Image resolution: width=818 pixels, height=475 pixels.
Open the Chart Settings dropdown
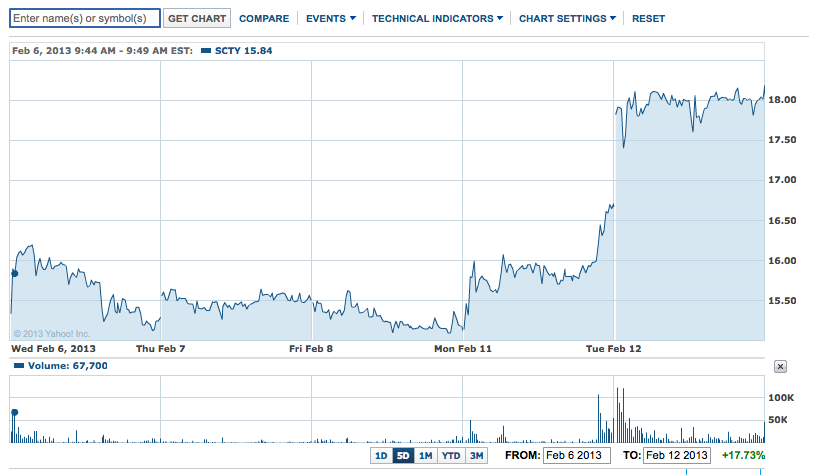pyautogui.click(x=566, y=19)
